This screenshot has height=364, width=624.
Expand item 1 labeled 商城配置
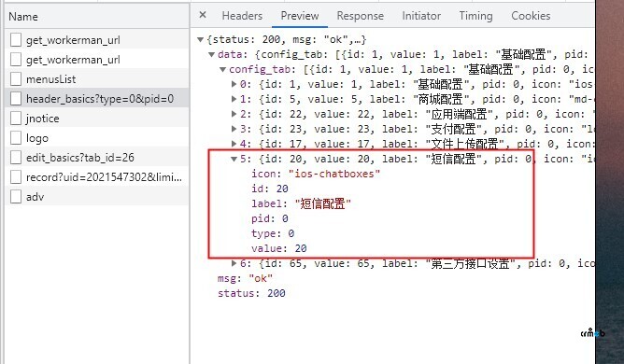[x=234, y=99]
